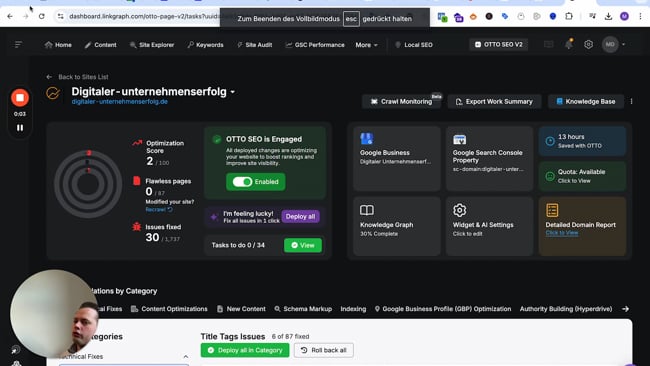The height and width of the screenshot is (366, 650).
Task: Collapse the Technical Fixes category
Action: [186, 356]
